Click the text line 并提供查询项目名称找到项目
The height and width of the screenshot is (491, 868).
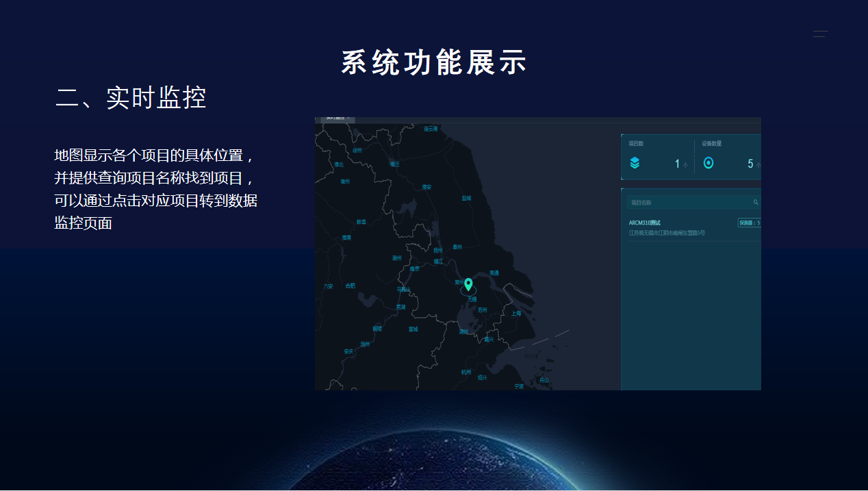[x=155, y=178]
